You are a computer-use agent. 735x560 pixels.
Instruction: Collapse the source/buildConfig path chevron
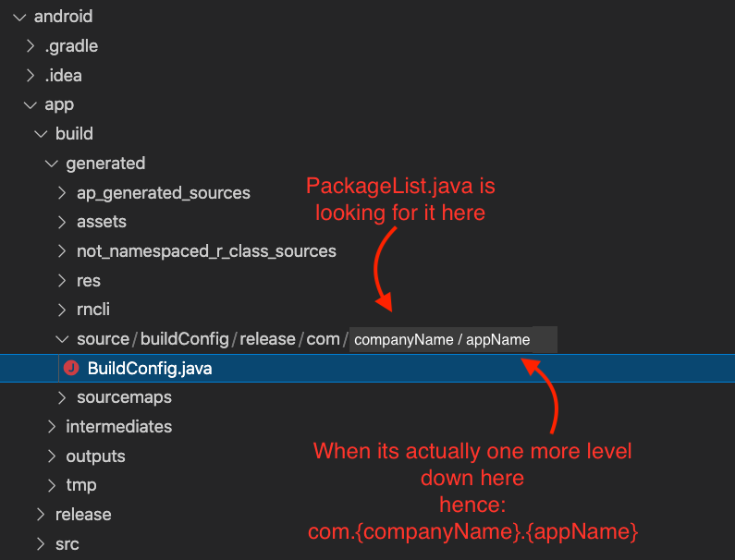pyautogui.click(x=62, y=339)
